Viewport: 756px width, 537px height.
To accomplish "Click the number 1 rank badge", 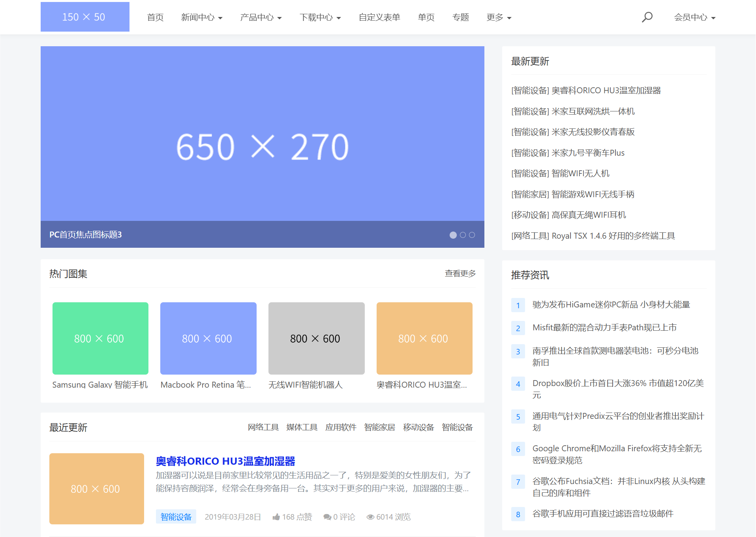I will [518, 305].
